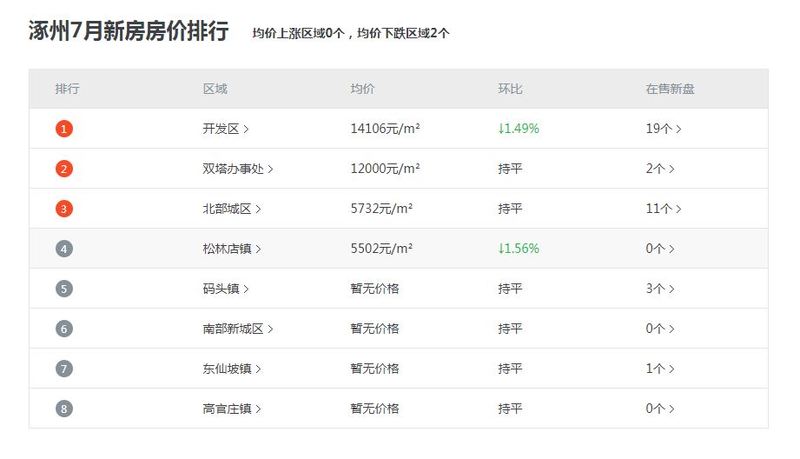Click 暂无价格 in the 东仙坡镇 row
Screen dimensions: 800x459
point(374,368)
